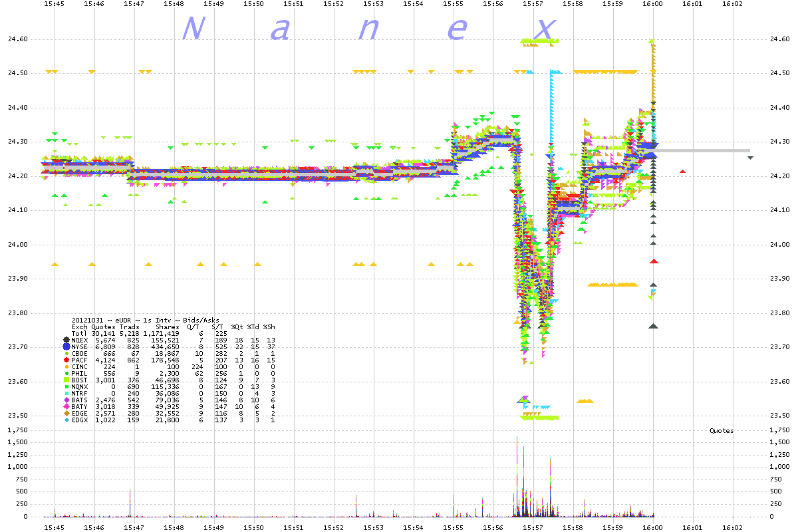The width and height of the screenshot is (798, 532).
Task: Click the orange CINC legend dot
Action: pos(66,366)
